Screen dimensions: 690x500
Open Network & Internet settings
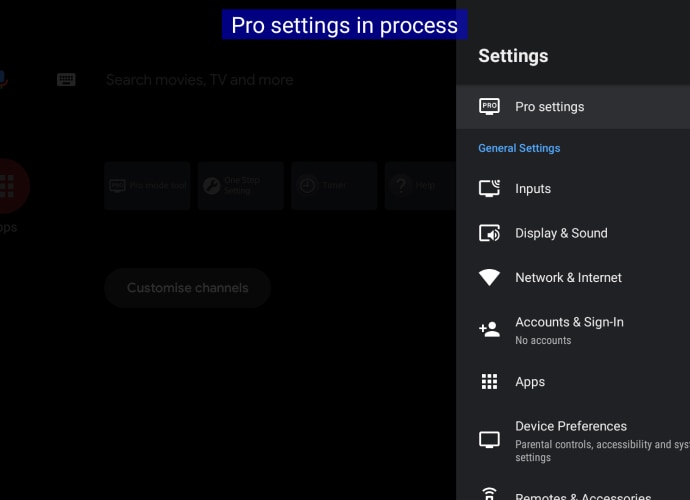coord(573,277)
